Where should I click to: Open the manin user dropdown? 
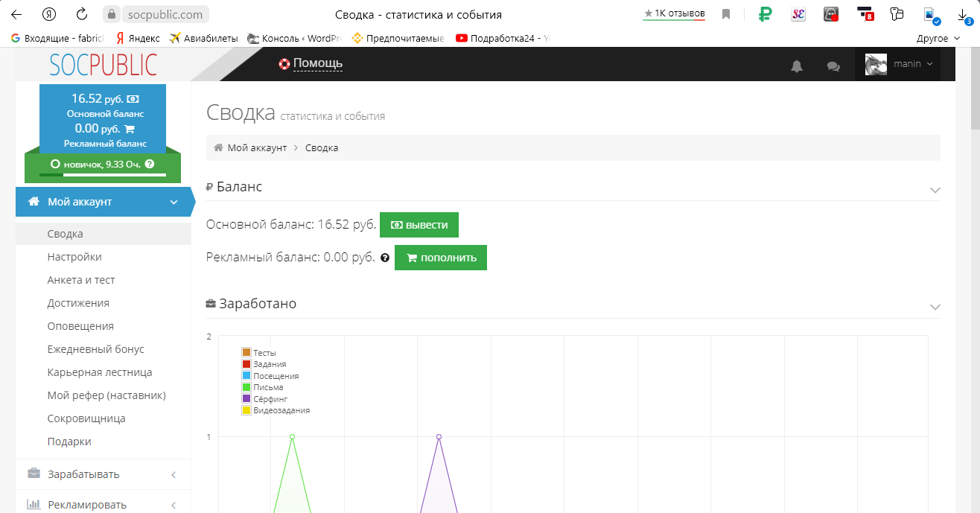tap(899, 65)
